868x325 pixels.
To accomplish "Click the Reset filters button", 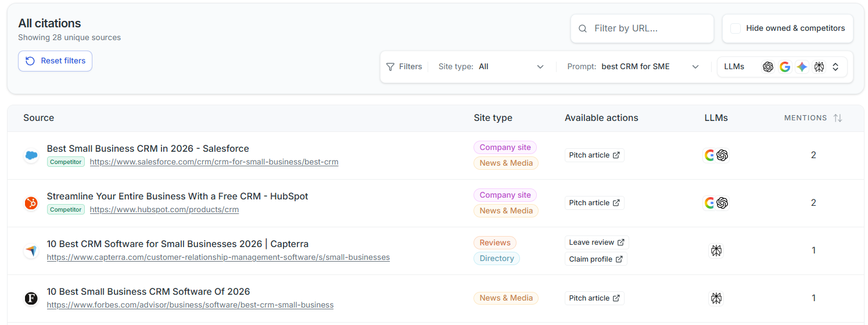I will tap(55, 61).
